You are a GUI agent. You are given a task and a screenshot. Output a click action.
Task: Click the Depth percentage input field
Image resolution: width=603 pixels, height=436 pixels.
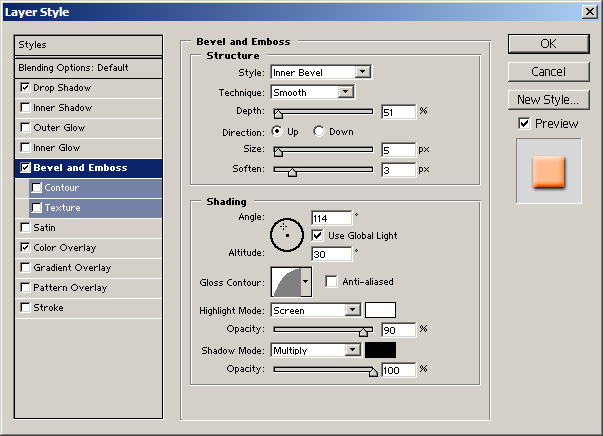coord(398,112)
